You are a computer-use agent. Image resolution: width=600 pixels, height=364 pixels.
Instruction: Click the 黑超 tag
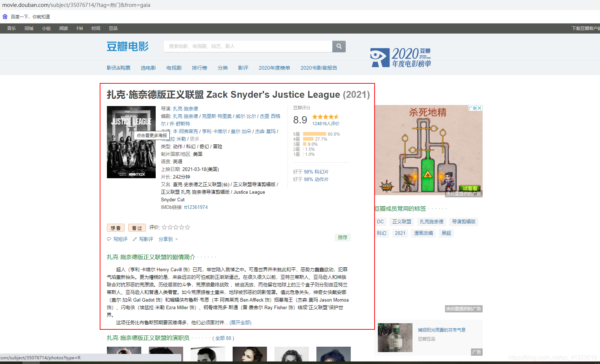pos(446,233)
